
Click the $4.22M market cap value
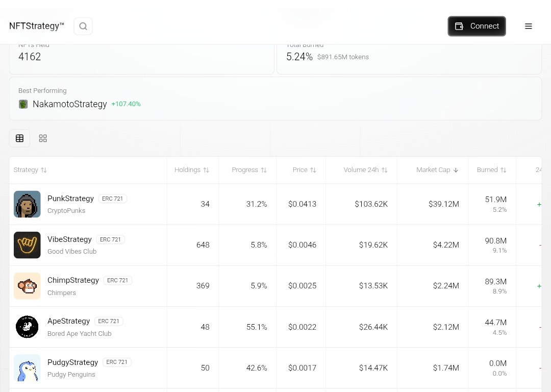click(x=446, y=245)
